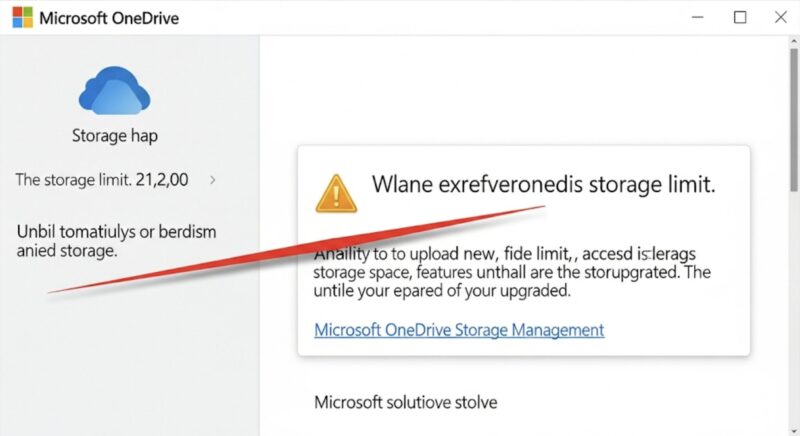Click the blue OneDrive cloud icon
The image size is (800, 436).
(x=114, y=90)
